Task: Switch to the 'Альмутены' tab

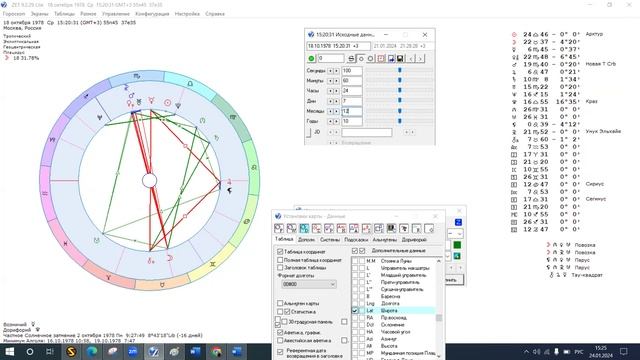Action: tap(384, 240)
